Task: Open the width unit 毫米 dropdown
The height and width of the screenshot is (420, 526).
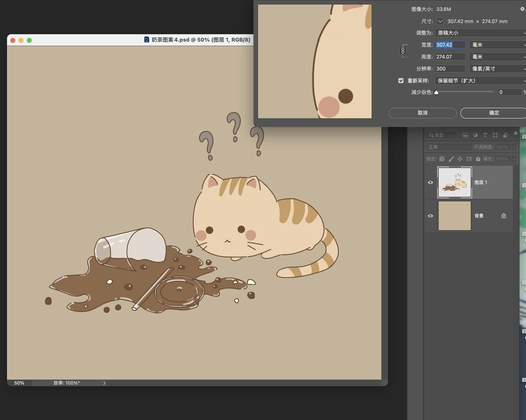Action: coord(497,45)
